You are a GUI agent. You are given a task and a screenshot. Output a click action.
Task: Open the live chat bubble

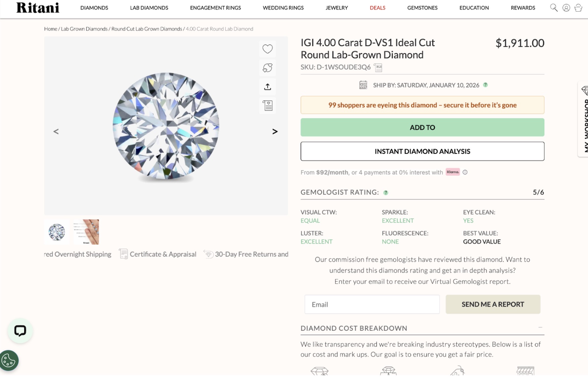[x=20, y=330]
